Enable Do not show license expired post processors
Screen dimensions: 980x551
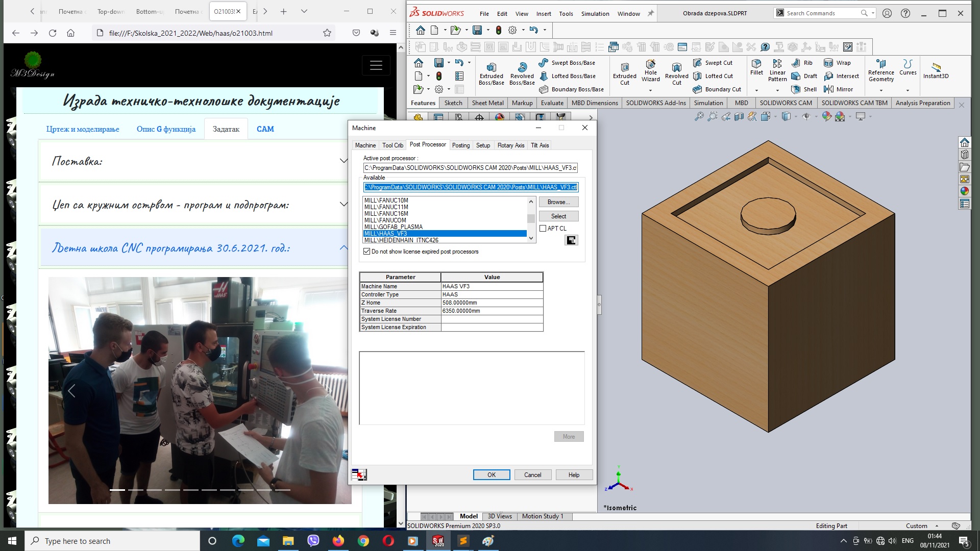tap(367, 252)
